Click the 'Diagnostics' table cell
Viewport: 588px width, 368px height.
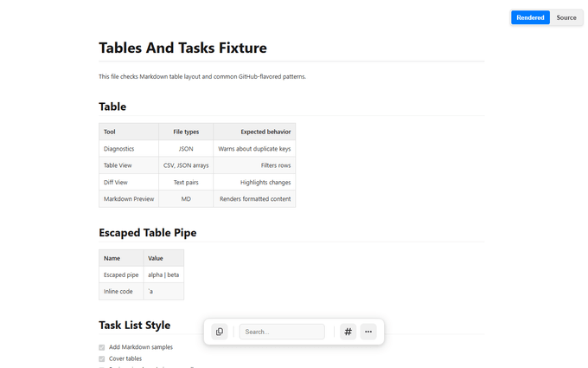pyautogui.click(x=129, y=149)
